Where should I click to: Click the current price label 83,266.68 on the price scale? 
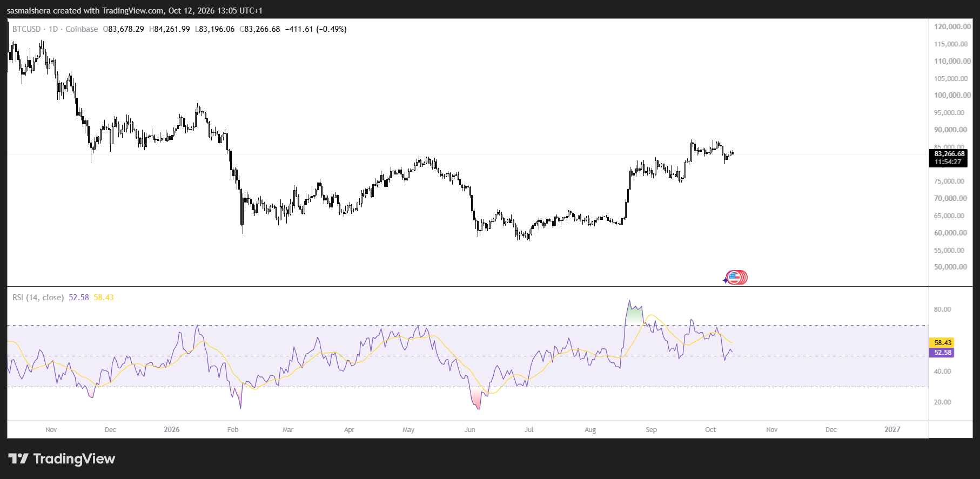click(x=949, y=154)
